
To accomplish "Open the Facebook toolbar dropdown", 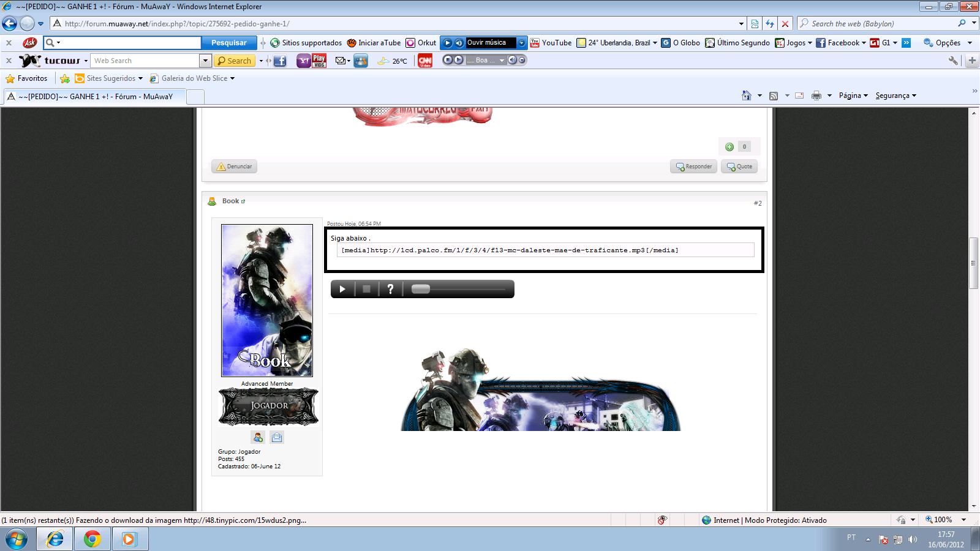I will coord(864,43).
